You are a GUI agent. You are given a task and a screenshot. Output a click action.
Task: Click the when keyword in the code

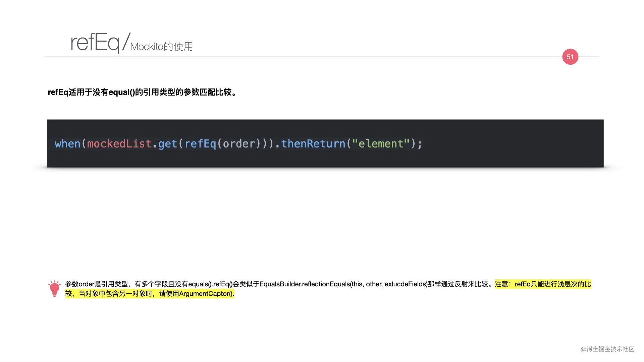pos(67,144)
